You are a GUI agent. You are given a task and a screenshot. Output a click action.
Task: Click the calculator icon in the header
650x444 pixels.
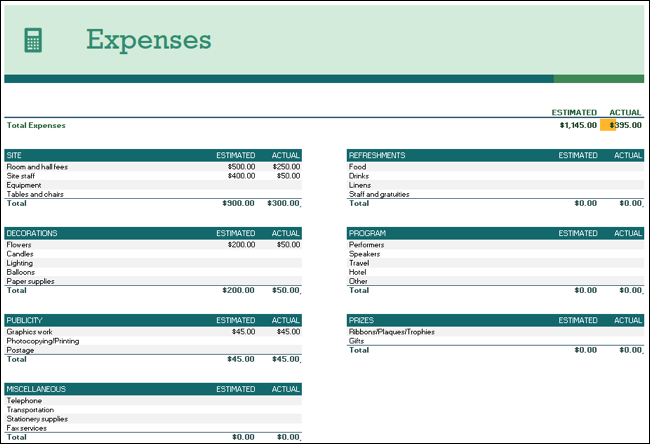tap(33, 40)
